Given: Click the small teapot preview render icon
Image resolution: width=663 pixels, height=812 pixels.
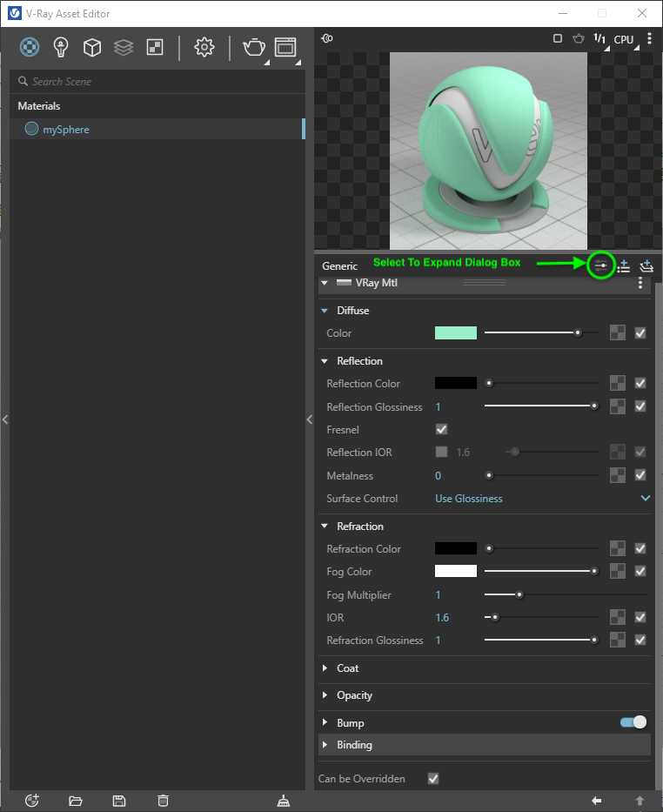Looking at the screenshot, I should [578, 38].
